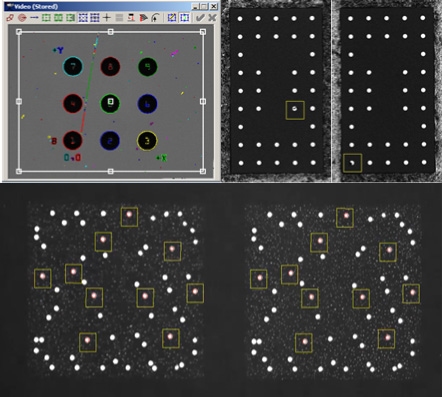Select the black crosshair plus tool
Viewport: 442px width, 397px height.
[107, 18]
